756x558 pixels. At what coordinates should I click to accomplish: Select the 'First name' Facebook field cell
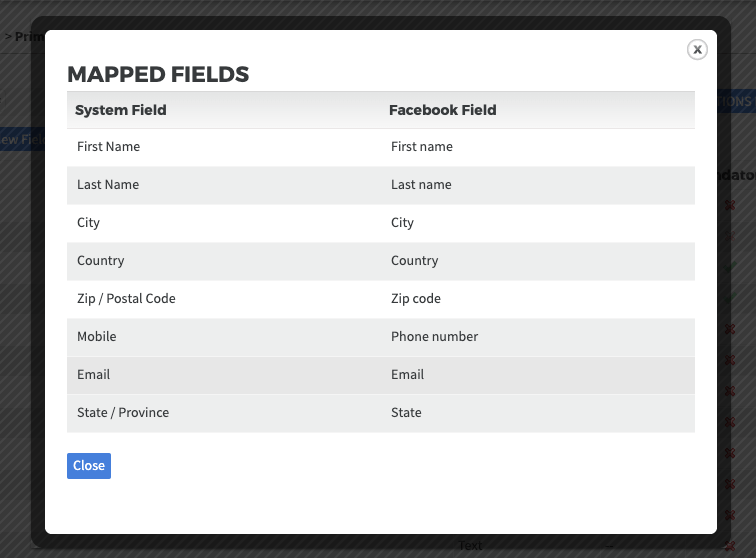(422, 147)
